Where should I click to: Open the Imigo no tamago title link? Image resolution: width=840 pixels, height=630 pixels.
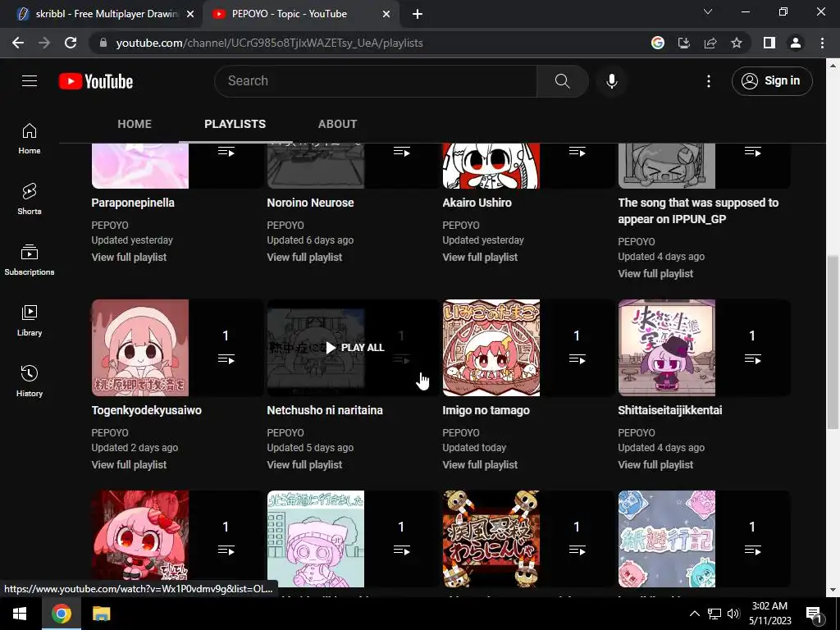[486, 410]
